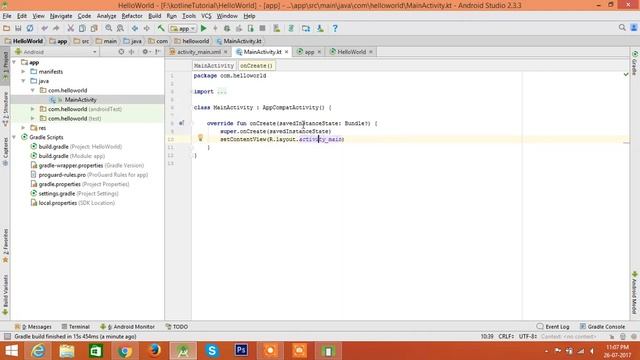The height and width of the screenshot is (360, 640).
Task: Click the Open folder toolbar icon
Action: (x=6, y=28)
